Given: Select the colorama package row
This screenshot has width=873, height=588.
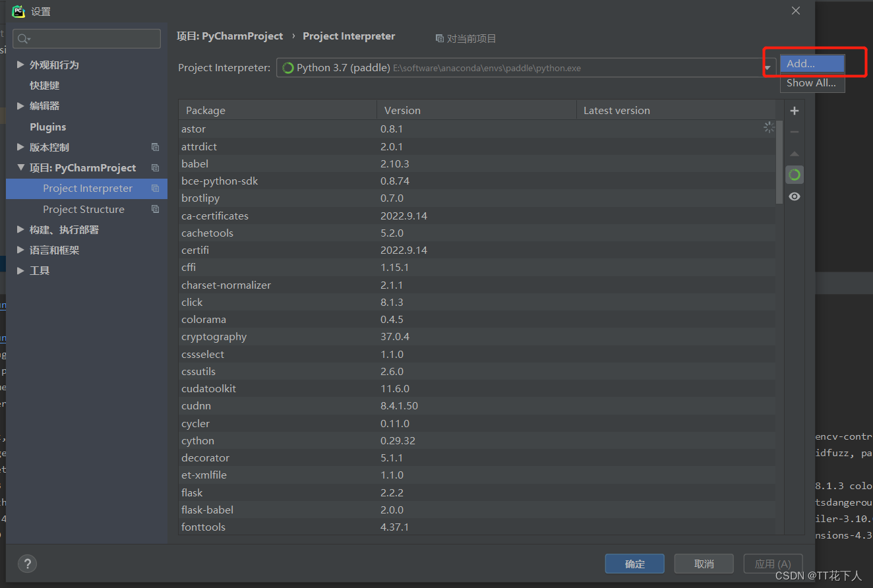Looking at the screenshot, I should pyautogui.click(x=477, y=319).
